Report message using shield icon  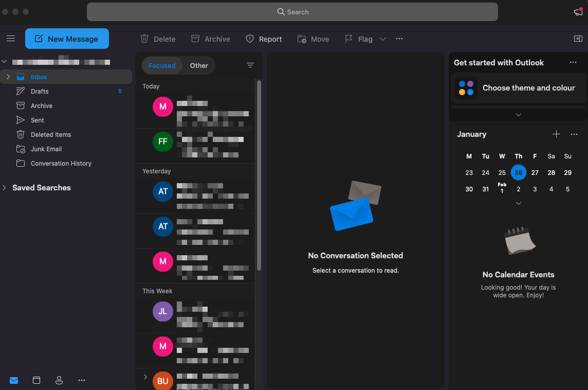(x=264, y=39)
